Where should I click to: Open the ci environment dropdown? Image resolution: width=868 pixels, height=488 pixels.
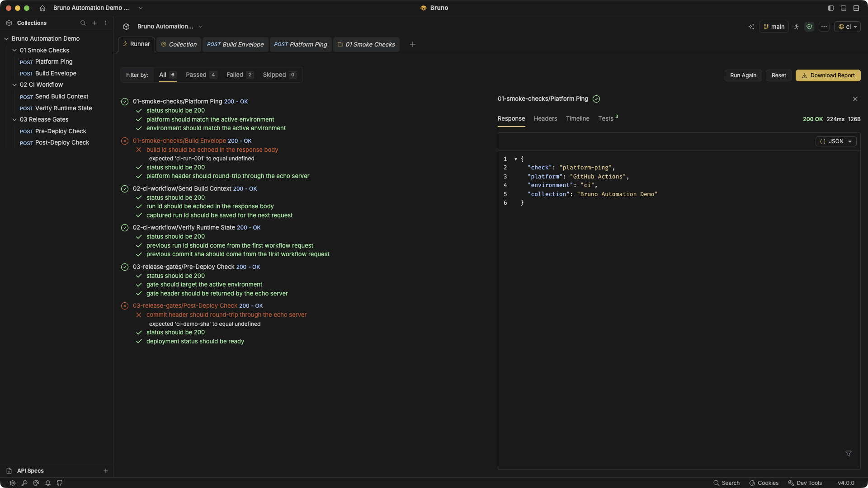(x=848, y=27)
